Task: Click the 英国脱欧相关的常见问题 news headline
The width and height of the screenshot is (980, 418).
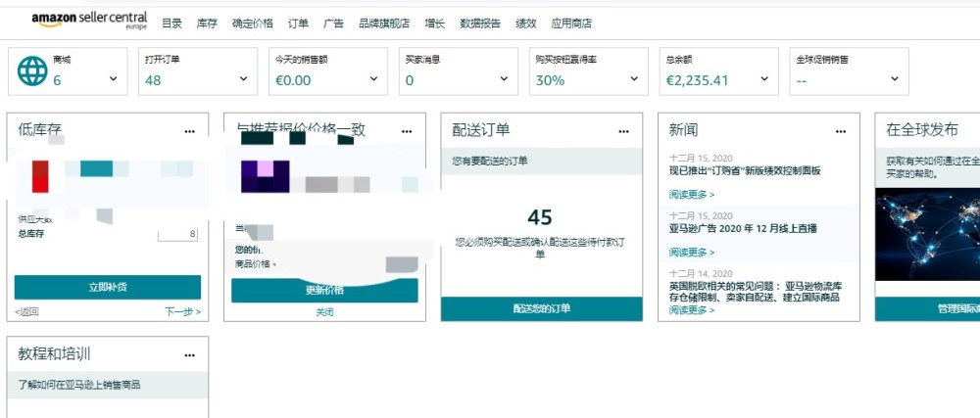Action: (x=756, y=292)
